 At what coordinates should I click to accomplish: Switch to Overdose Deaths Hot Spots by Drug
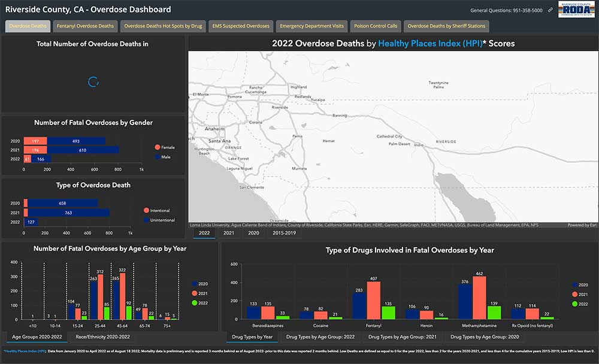(x=164, y=26)
